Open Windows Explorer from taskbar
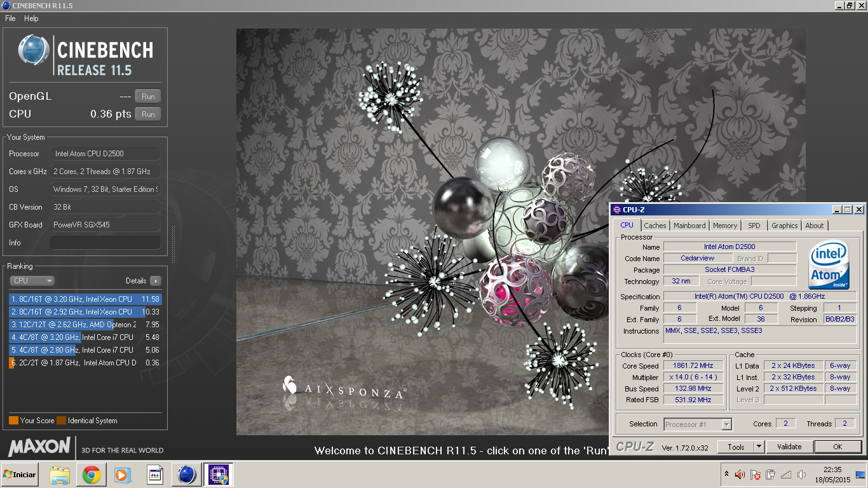Viewport: 868px width, 488px height. (60, 475)
